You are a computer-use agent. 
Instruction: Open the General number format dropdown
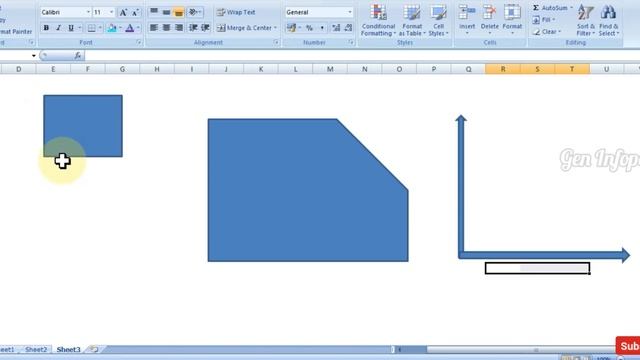[x=350, y=12]
